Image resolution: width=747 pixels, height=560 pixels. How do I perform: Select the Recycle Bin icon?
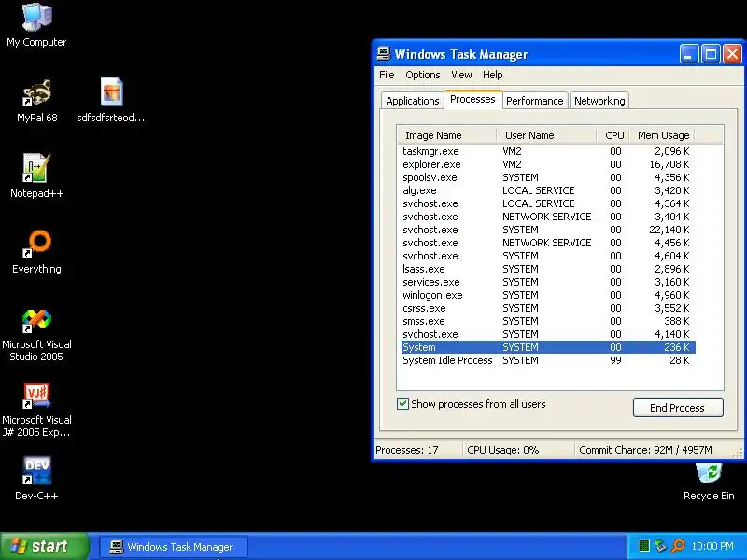coord(709,482)
